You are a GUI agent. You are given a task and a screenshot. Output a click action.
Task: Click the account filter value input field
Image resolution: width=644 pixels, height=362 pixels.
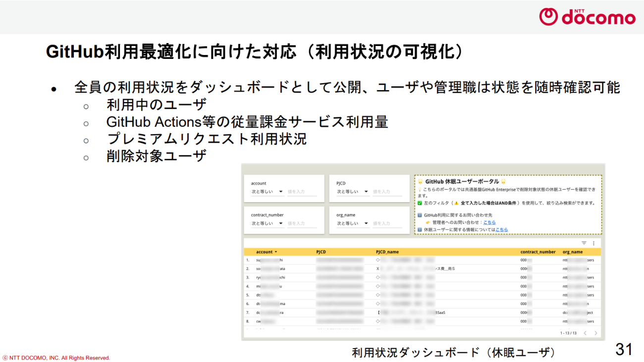pos(302,192)
